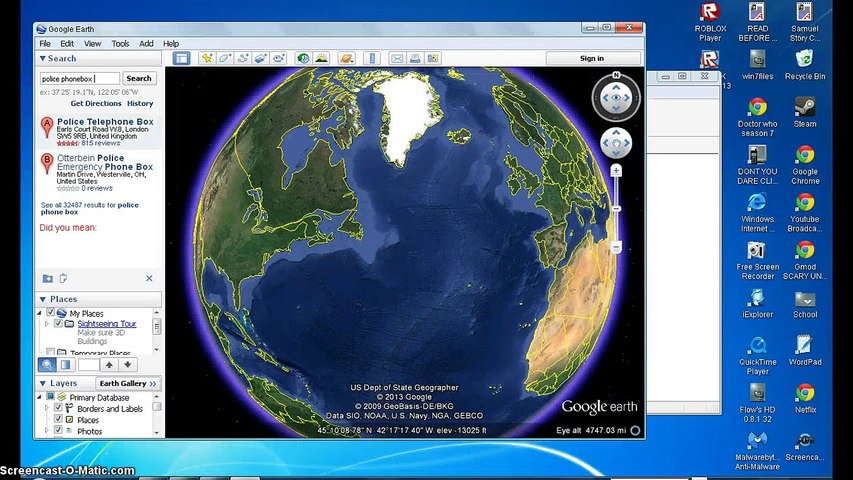Open the File menu
853x480 pixels.
tap(45, 44)
